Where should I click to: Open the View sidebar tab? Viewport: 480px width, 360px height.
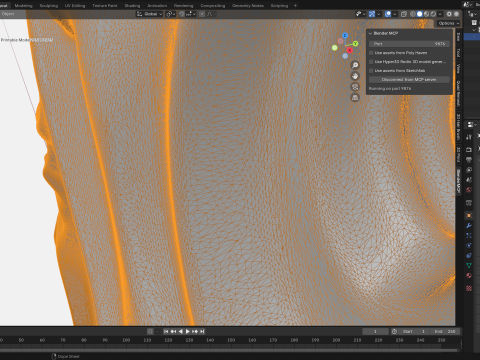coord(458,68)
